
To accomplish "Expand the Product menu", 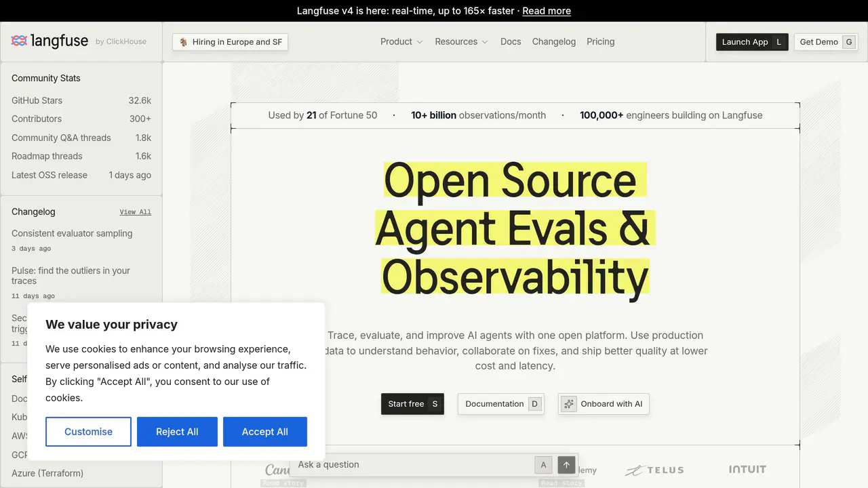I will 401,42.
